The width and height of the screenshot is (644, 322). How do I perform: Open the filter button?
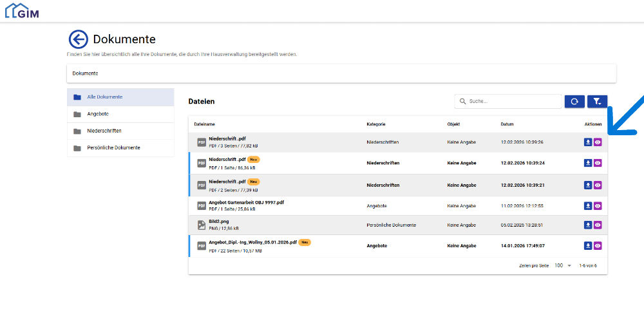click(x=597, y=102)
